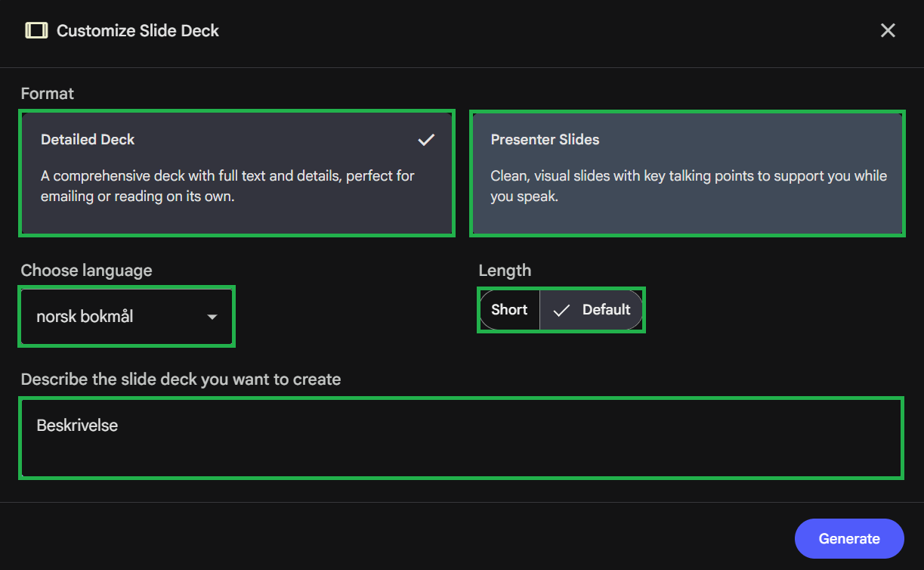
Task: Click the 'Customize Slide Deck' heading text
Action: pyautogui.click(x=138, y=31)
